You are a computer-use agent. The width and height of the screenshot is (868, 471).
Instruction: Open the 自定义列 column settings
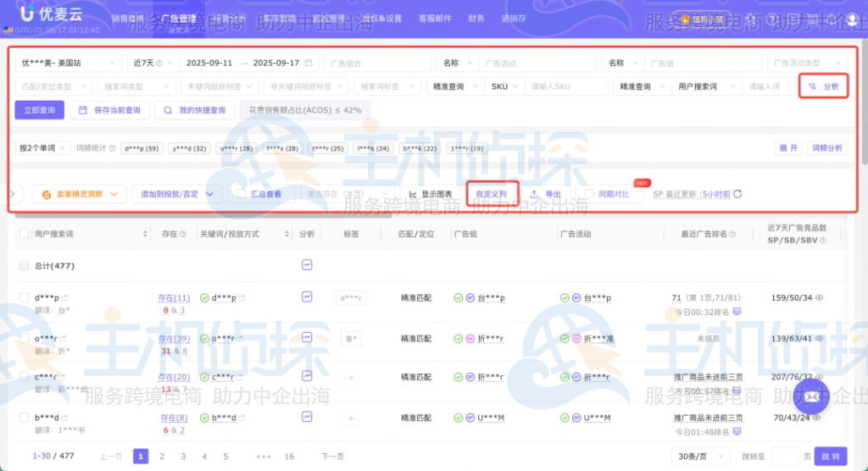(492, 194)
